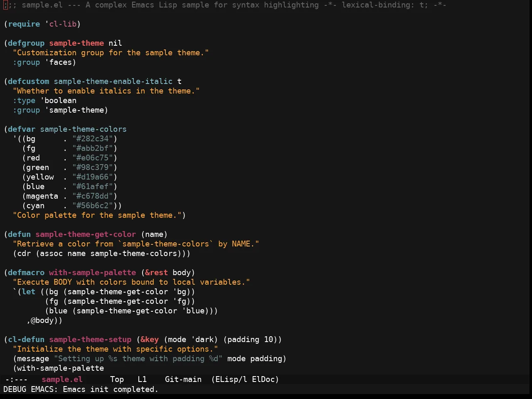532x399 pixels.
Task: Click the yellow key in the color alist
Action: coord(40,177)
